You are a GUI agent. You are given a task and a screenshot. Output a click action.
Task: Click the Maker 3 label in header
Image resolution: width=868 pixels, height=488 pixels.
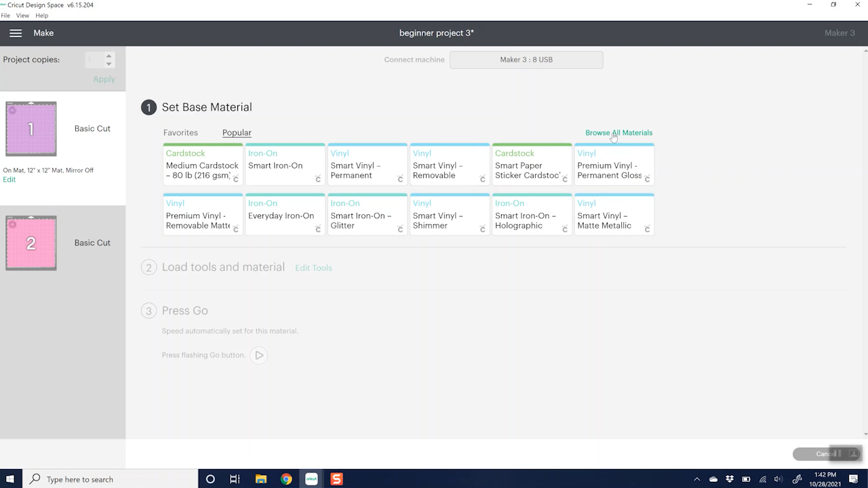point(840,33)
